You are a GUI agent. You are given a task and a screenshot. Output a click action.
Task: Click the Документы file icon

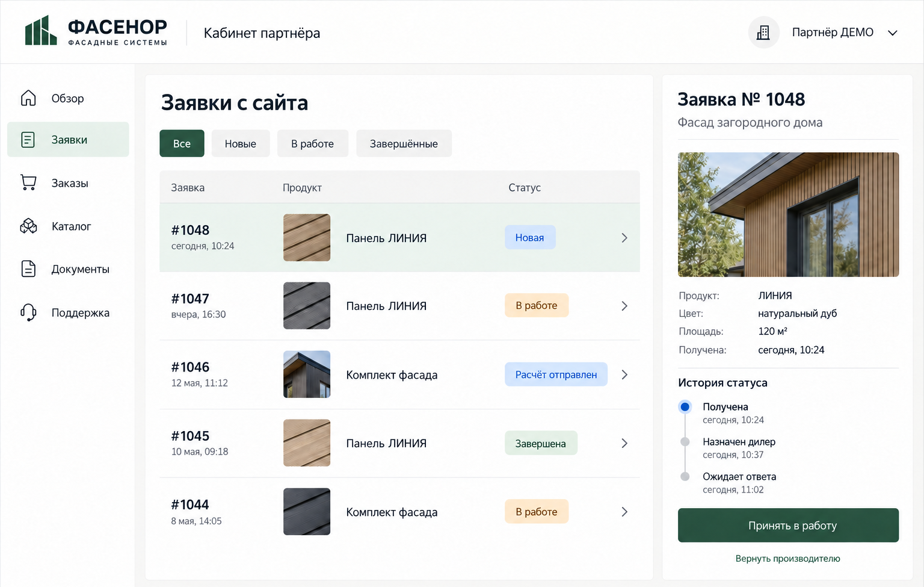(x=28, y=269)
